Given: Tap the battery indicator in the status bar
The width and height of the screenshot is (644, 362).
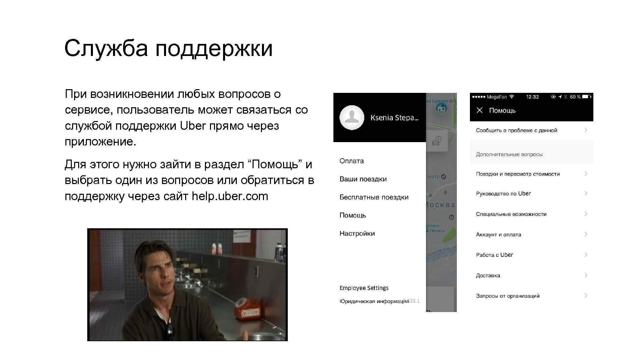Looking at the screenshot, I should (586, 97).
